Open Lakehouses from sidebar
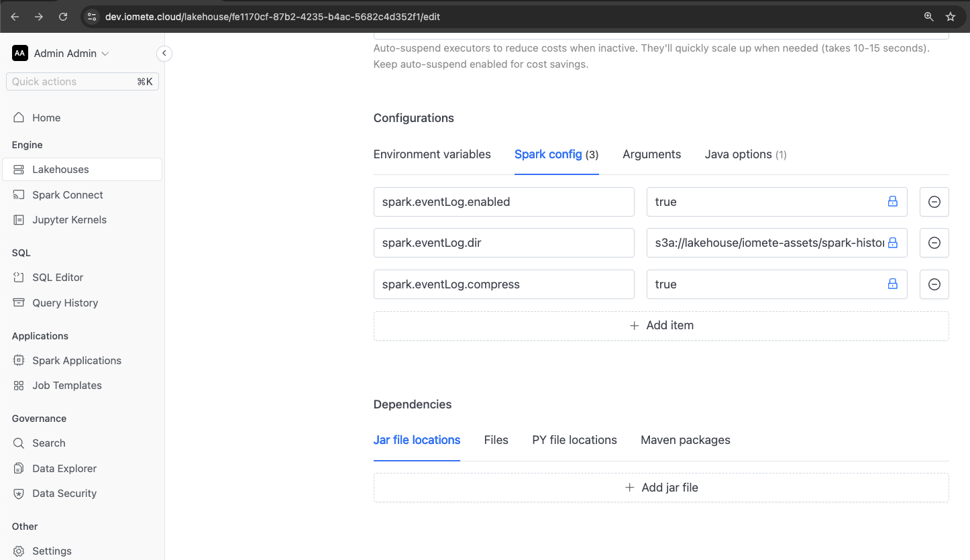This screenshot has height=560, width=970. tap(60, 170)
